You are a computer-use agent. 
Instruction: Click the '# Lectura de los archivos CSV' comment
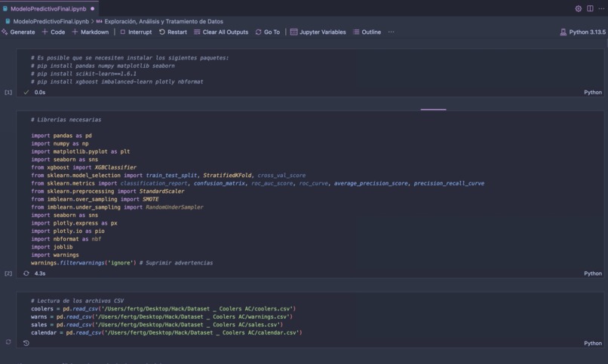[78, 301]
